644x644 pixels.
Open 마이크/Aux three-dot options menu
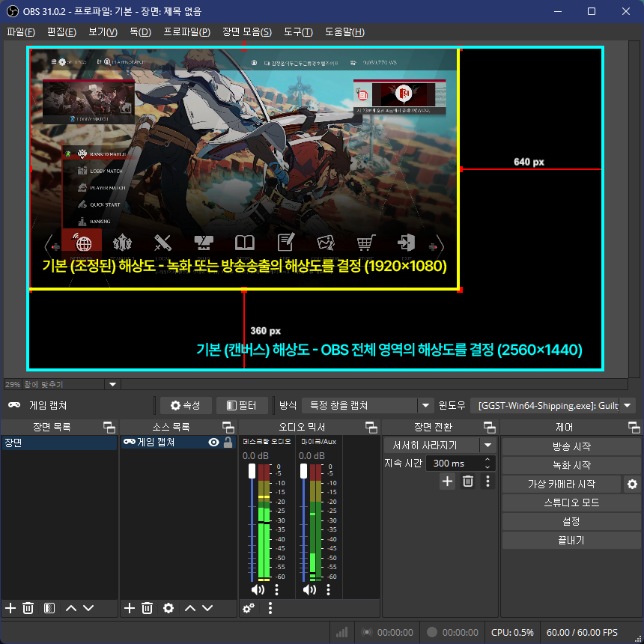tap(328, 590)
